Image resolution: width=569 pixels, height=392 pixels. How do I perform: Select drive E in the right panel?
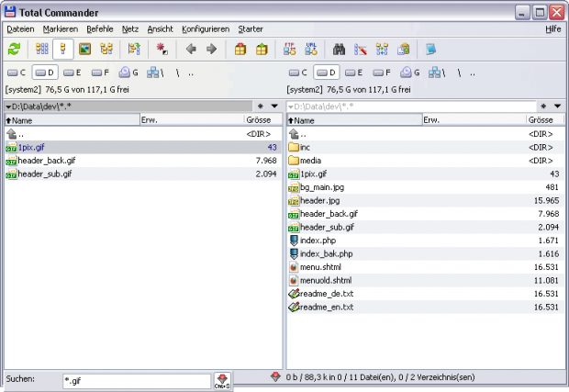352,72
